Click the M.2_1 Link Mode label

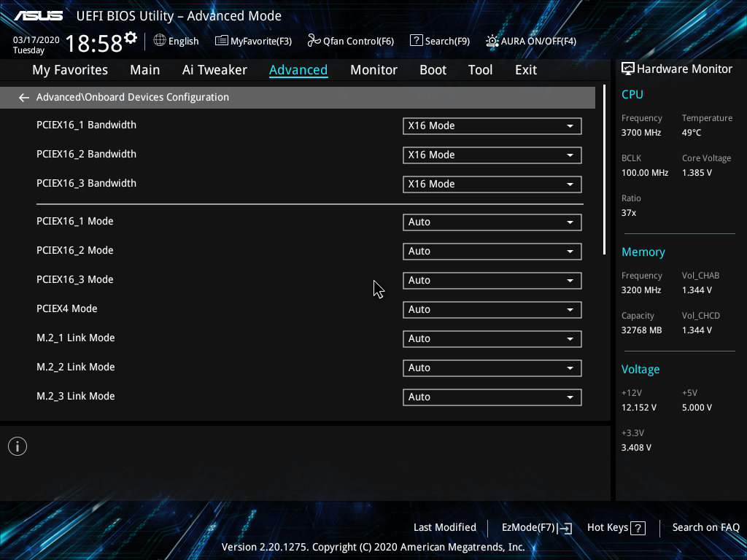[75, 338]
